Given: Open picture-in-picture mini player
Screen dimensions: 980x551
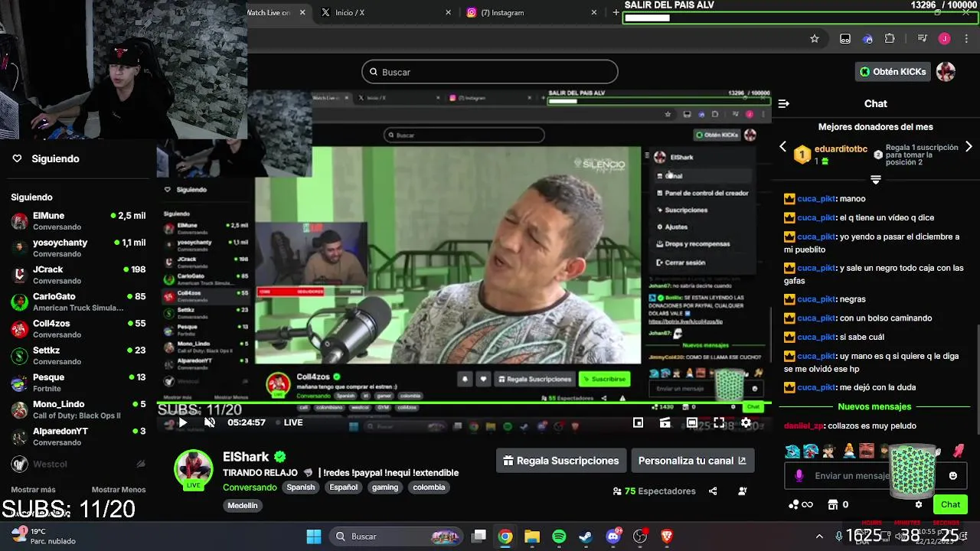Looking at the screenshot, I should click(x=638, y=422).
